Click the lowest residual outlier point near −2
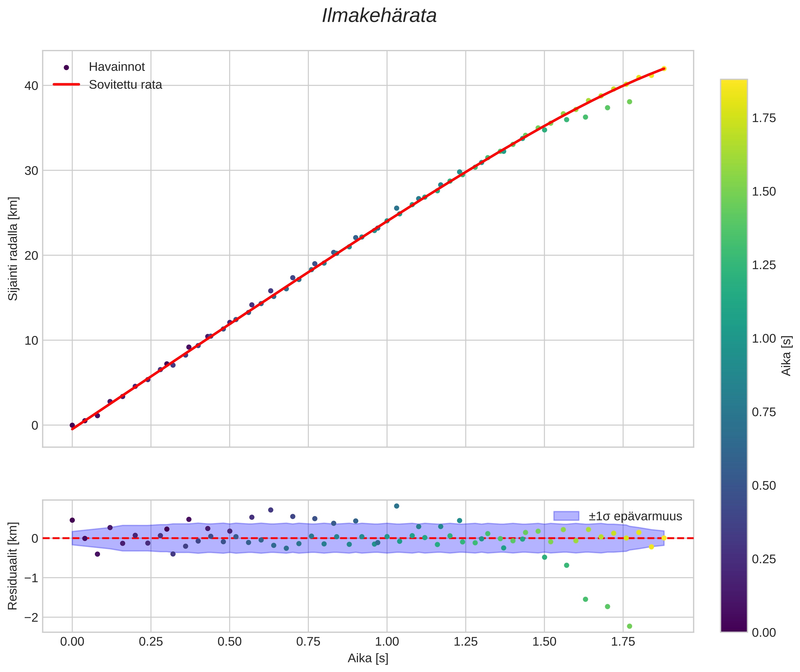This screenshot has height=672, width=800. (629, 626)
